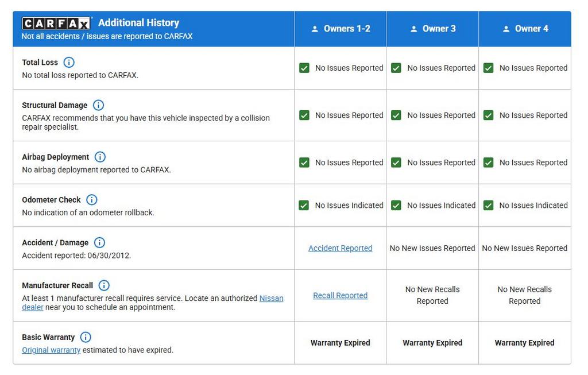The height and width of the screenshot is (375, 588).
Task: Open the Accident Reported link
Action: (340, 248)
